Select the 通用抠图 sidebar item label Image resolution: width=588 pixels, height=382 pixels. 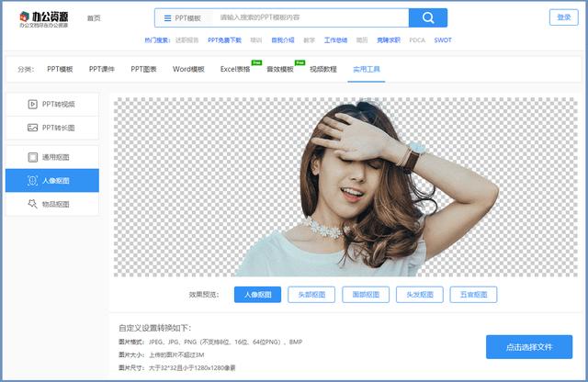(x=55, y=157)
